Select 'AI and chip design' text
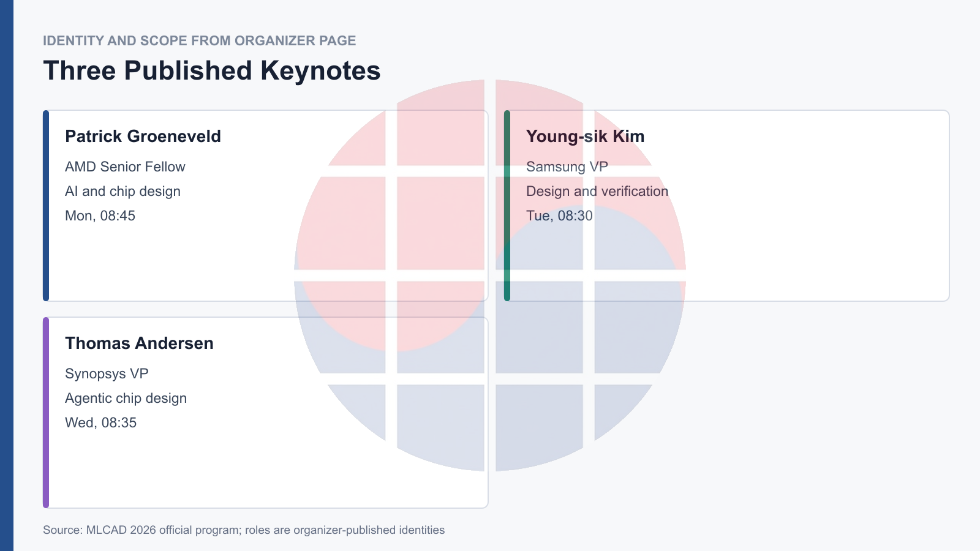 (123, 191)
